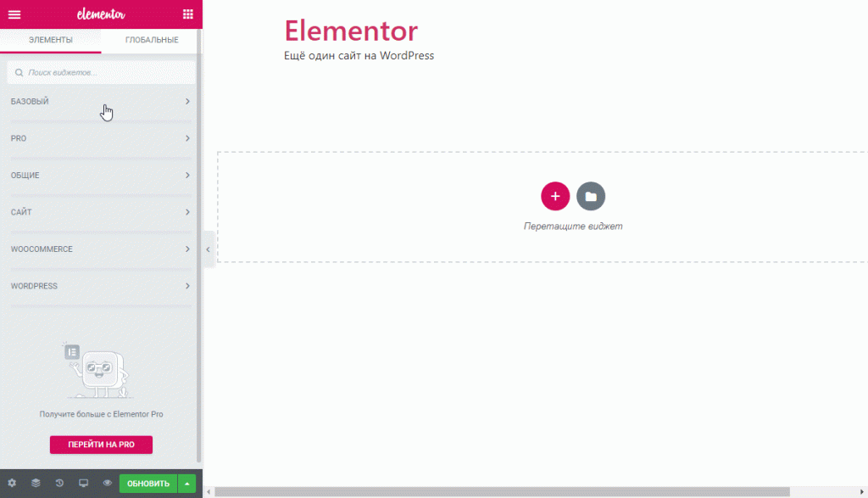Click the 'Получите больше с Elementor Pro' text
Image resolution: width=868 pixels, height=498 pixels.
102,414
